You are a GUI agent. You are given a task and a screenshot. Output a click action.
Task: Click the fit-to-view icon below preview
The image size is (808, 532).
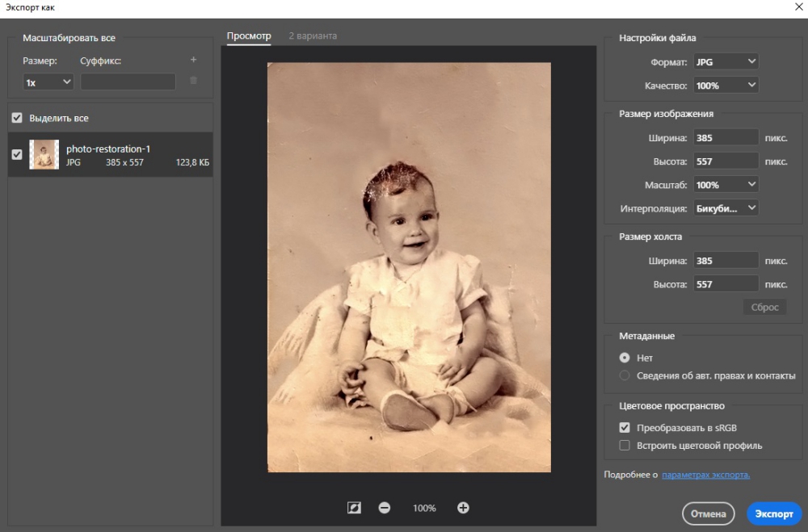click(x=354, y=508)
